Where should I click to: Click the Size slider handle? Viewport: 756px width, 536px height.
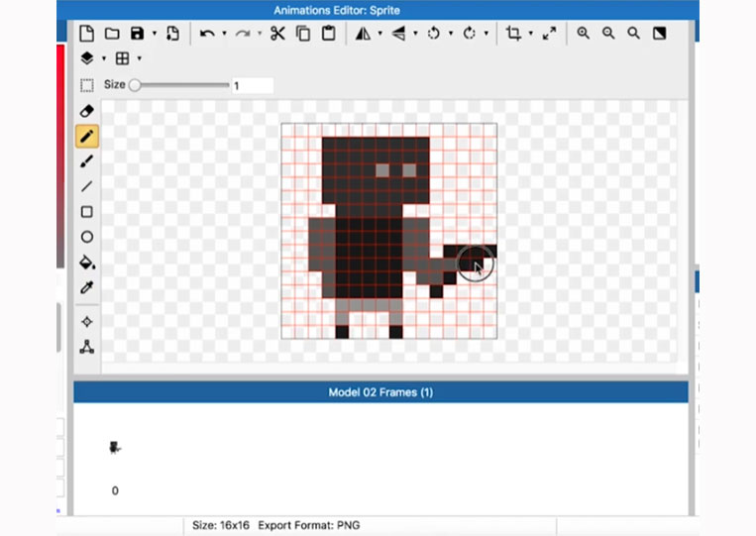[135, 85]
